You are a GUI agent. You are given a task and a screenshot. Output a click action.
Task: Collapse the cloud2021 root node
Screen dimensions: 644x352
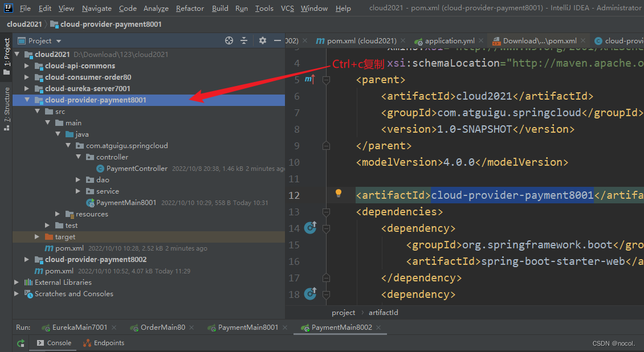(17, 54)
